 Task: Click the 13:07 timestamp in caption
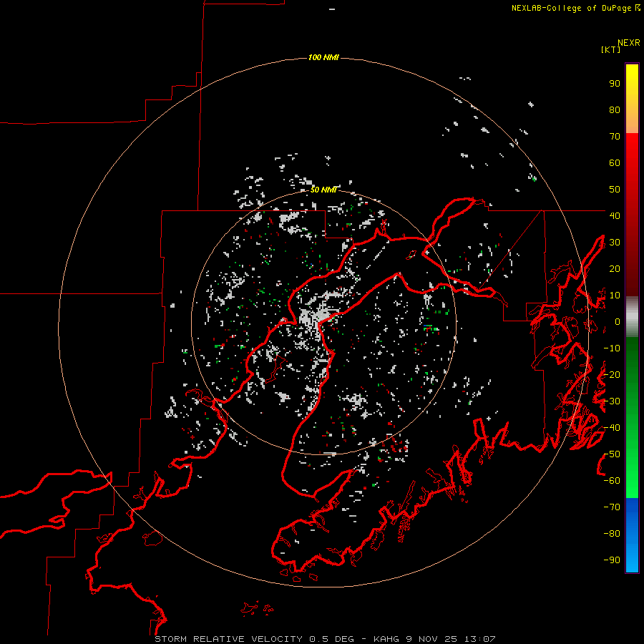pos(480,639)
